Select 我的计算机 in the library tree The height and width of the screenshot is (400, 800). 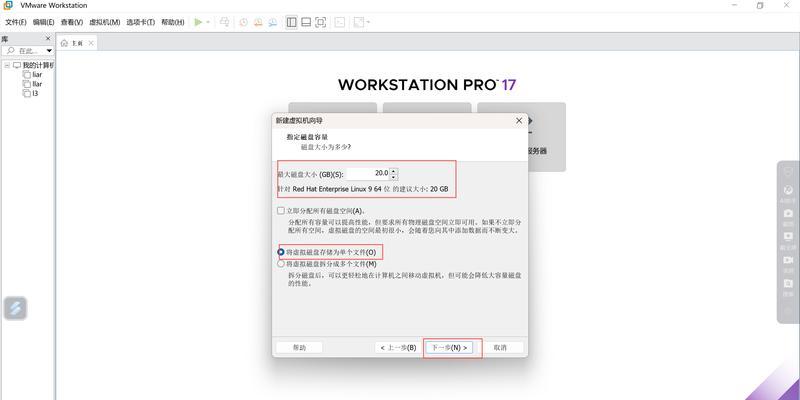[x=34, y=65]
